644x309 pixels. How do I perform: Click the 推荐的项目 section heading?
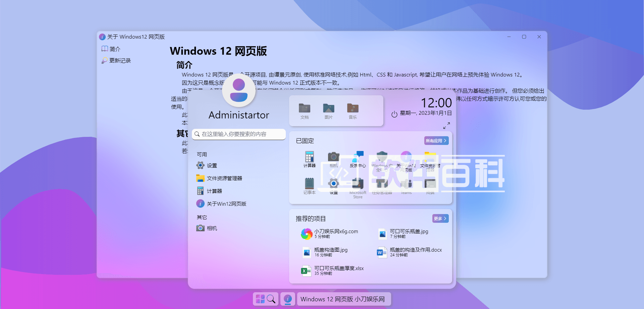point(311,219)
